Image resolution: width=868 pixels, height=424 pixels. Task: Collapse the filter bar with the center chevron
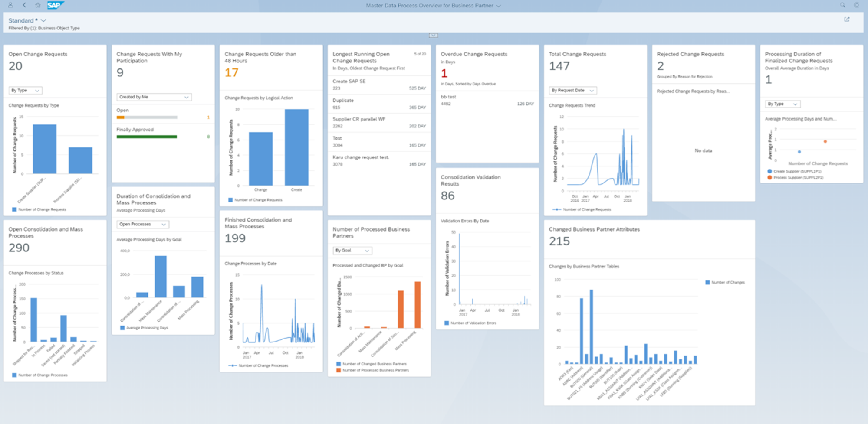pyautogui.click(x=433, y=35)
